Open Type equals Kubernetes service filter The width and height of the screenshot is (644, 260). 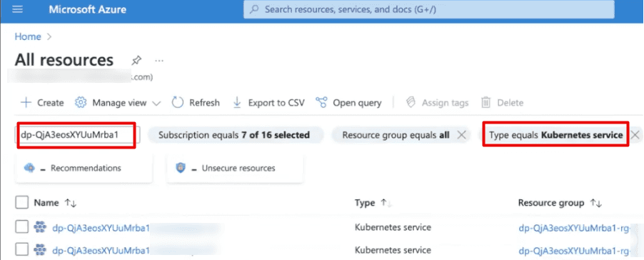pyautogui.click(x=555, y=135)
